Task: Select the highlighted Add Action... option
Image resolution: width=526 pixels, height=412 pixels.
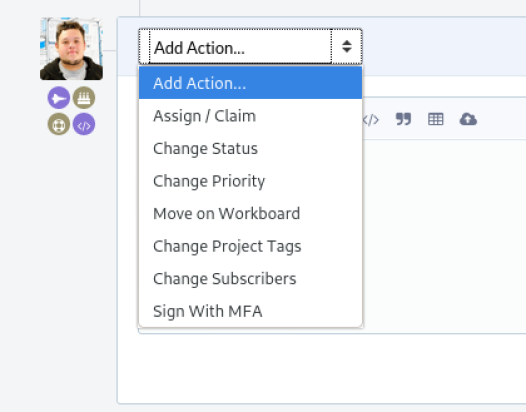Action: coord(250,83)
